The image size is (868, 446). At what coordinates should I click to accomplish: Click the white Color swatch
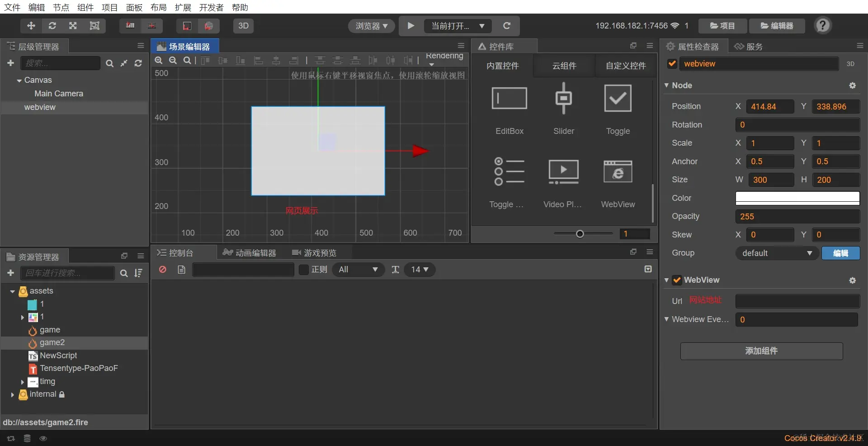797,198
